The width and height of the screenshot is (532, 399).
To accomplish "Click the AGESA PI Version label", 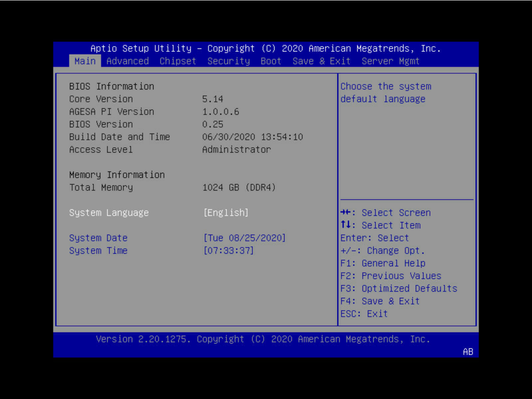I will coord(112,112).
